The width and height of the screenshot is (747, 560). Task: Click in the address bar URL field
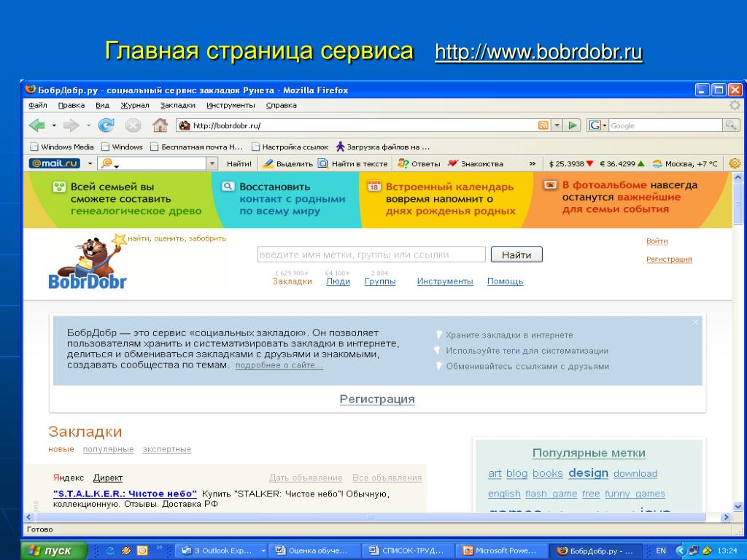coord(365,125)
